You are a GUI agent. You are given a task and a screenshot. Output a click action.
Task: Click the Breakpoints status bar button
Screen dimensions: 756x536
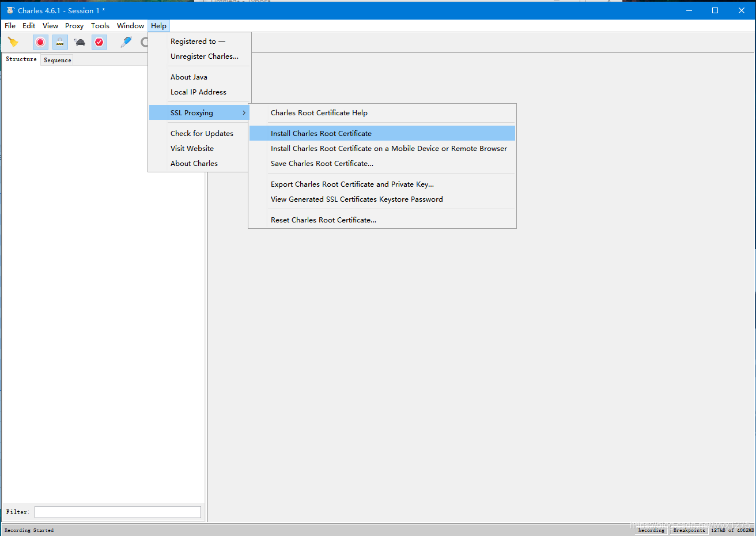(x=689, y=530)
